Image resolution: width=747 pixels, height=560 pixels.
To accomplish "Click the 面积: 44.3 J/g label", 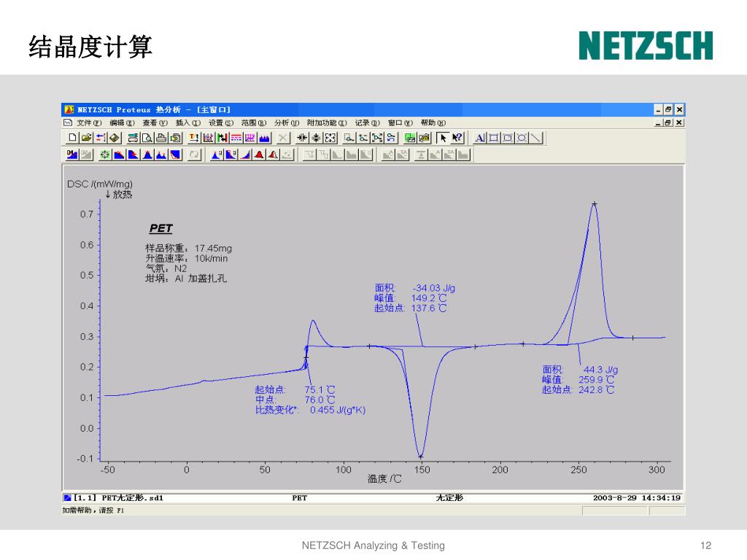I will pos(580,370).
